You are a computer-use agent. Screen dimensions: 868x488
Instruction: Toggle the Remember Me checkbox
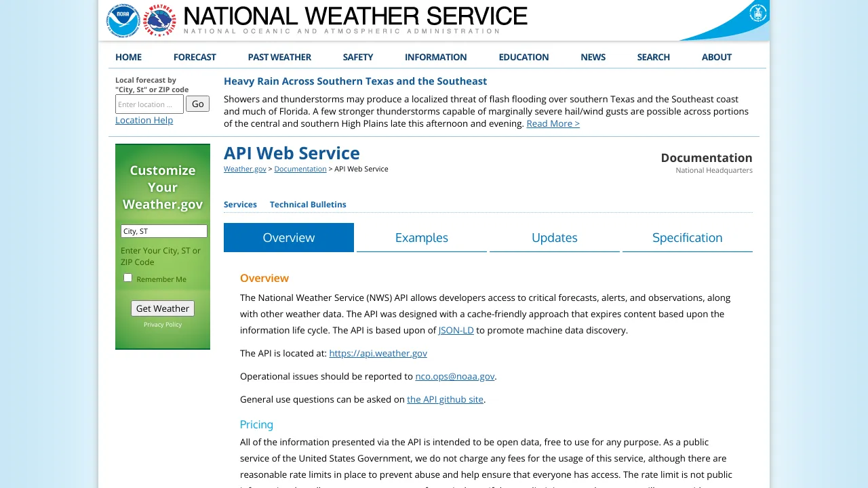(127, 278)
